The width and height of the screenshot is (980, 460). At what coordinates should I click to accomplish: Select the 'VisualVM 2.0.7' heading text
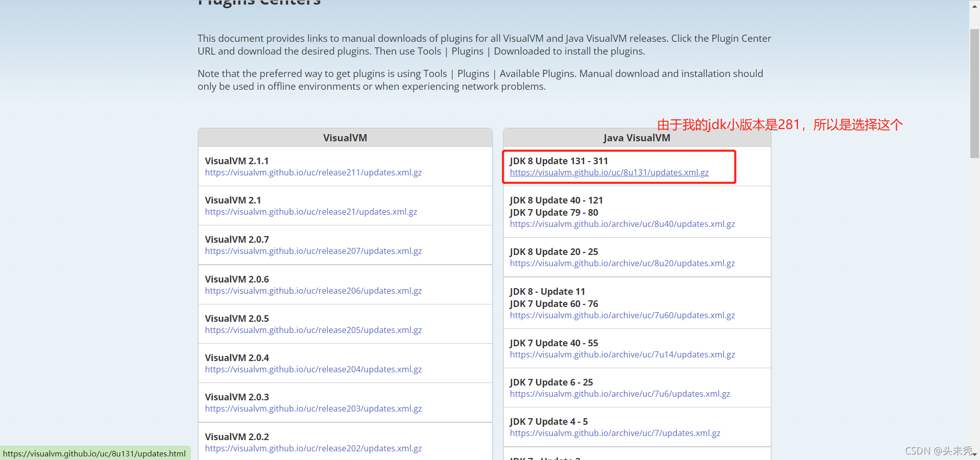tap(237, 239)
